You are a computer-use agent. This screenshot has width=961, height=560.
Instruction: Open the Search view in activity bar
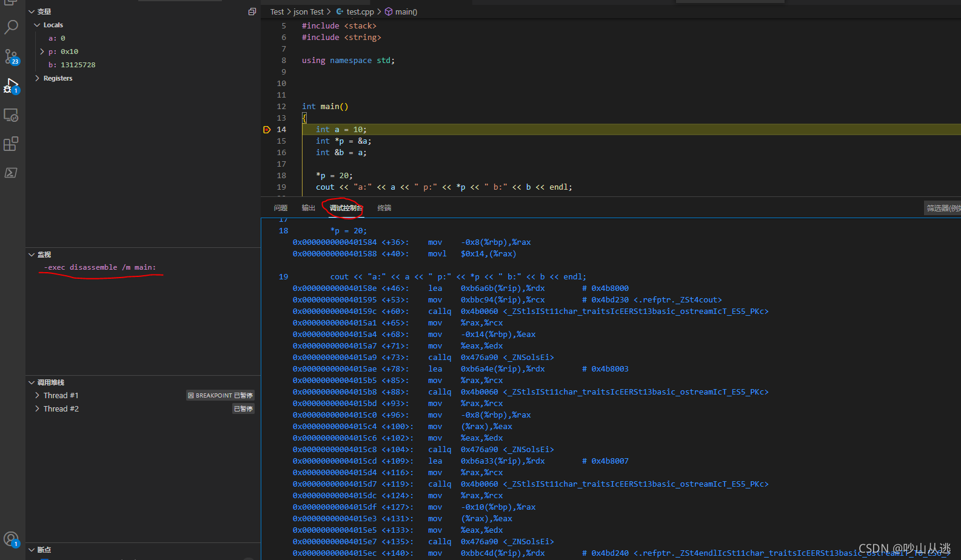click(x=11, y=27)
